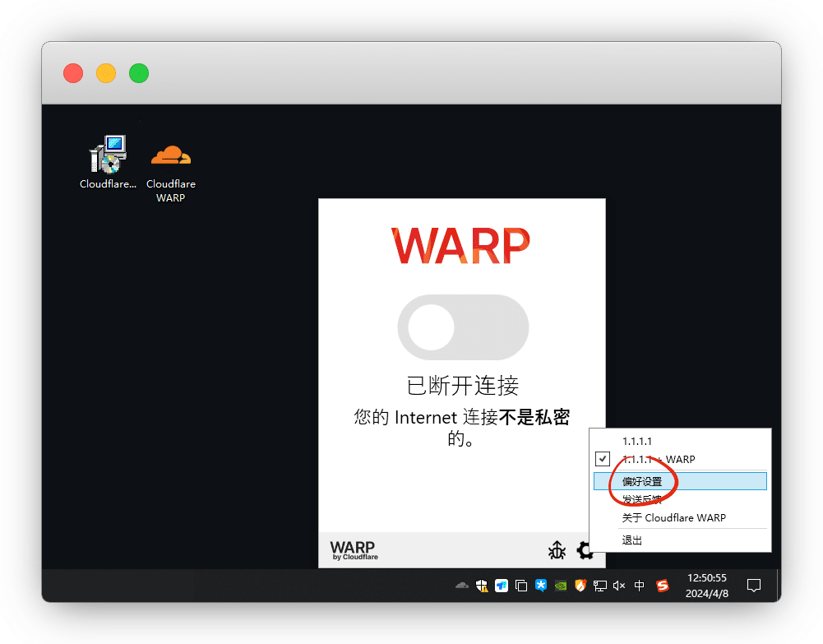The image size is (823, 644).
Task: Click 退出 to quit WARP
Action: tap(632, 540)
